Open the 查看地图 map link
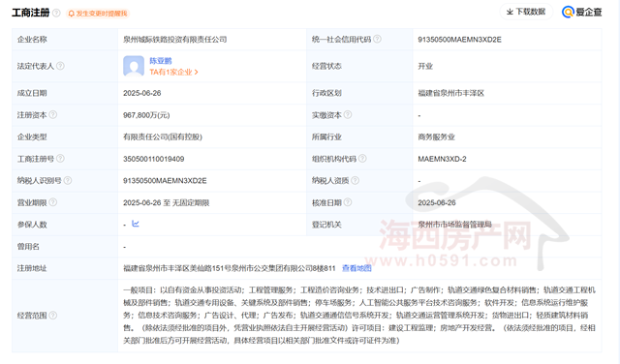Image resolution: width=620 pixels, height=364 pixels. coord(356,268)
